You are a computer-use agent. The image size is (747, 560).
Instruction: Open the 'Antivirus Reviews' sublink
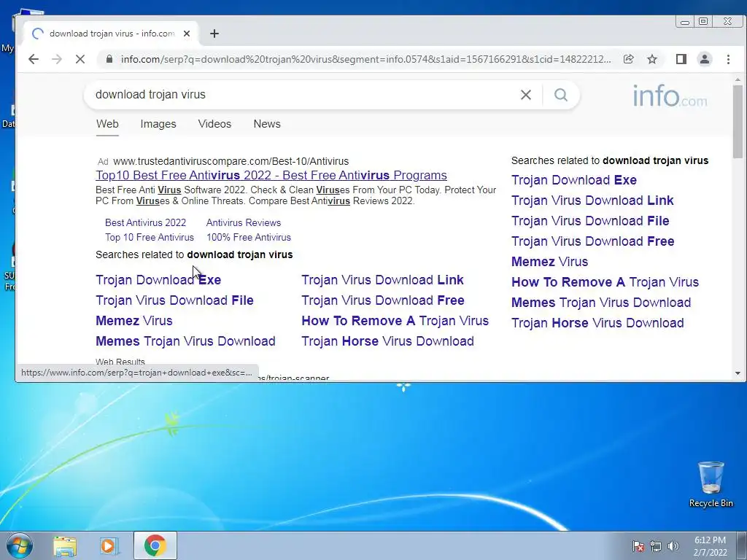(244, 222)
